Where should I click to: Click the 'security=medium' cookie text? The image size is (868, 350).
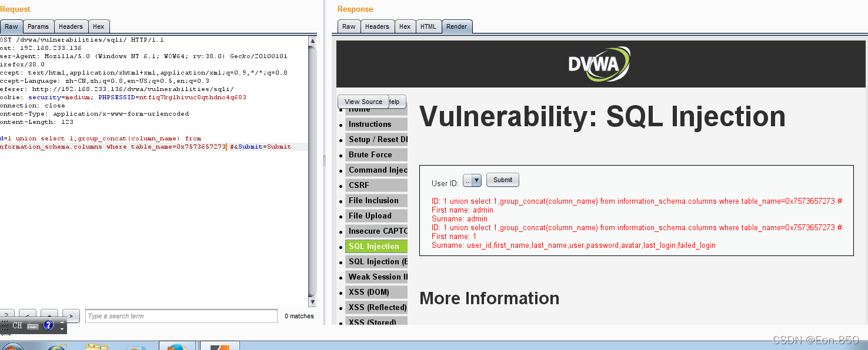tap(61, 97)
